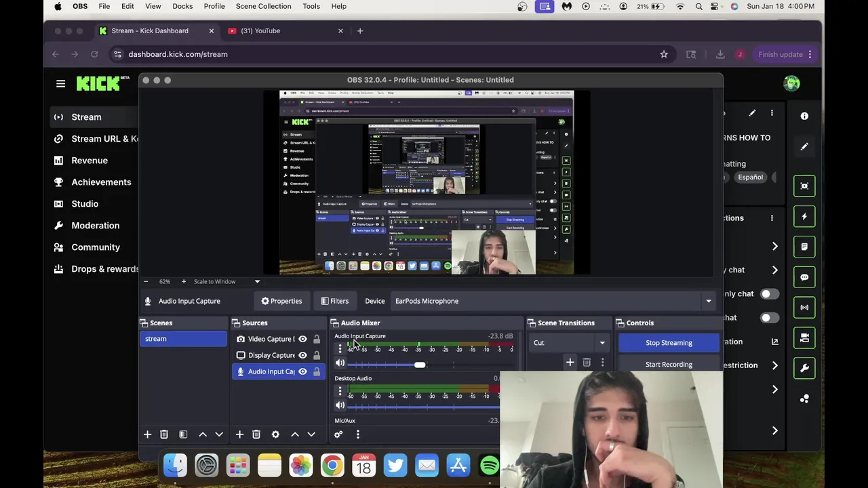This screenshot has width=868, height=488.
Task: Open the Kick sidebar hamburger menu
Action: [x=60, y=83]
